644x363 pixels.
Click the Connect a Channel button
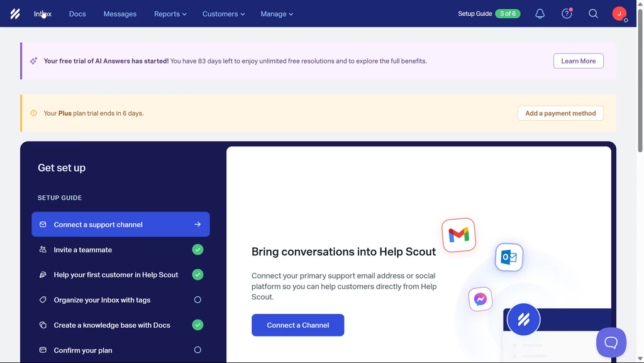(x=297, y=325)
